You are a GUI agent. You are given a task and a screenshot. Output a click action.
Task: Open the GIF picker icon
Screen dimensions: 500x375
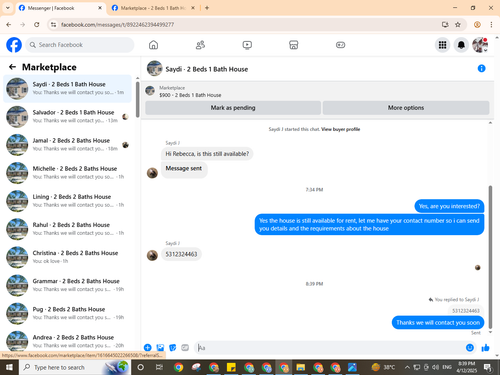click(185, 348)
